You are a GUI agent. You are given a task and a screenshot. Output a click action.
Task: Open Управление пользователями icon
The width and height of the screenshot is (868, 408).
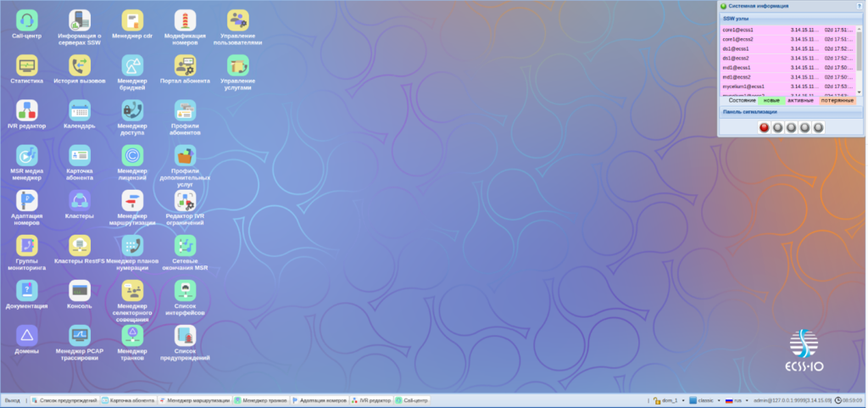tap(237, 20)
